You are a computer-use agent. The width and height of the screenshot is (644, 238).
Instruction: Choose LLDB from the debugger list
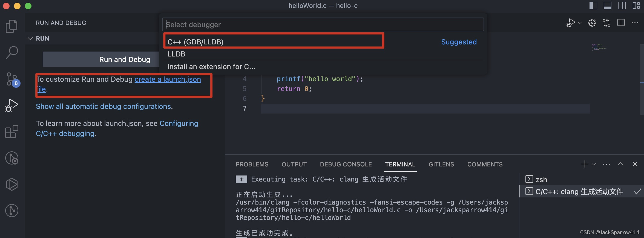click(x=323, y=54)
